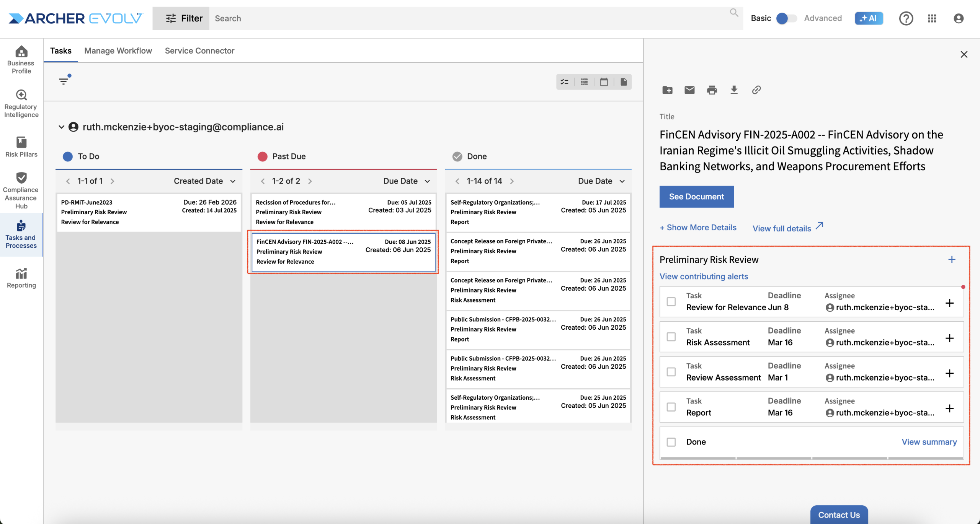Click the add-to-folder icon

(667, 90)
